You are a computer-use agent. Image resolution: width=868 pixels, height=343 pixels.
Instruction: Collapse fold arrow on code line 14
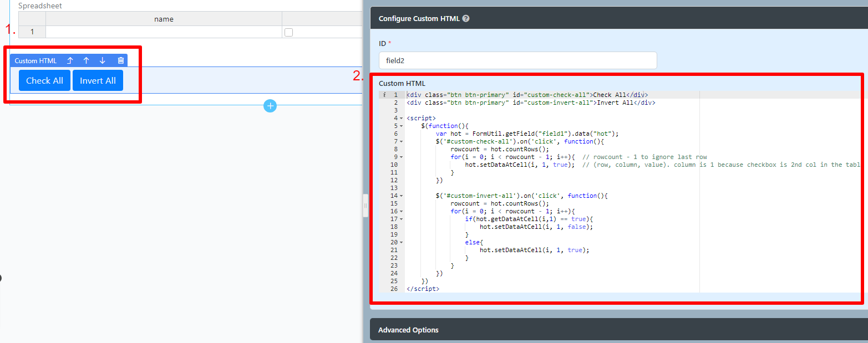(x=401, y=196)
